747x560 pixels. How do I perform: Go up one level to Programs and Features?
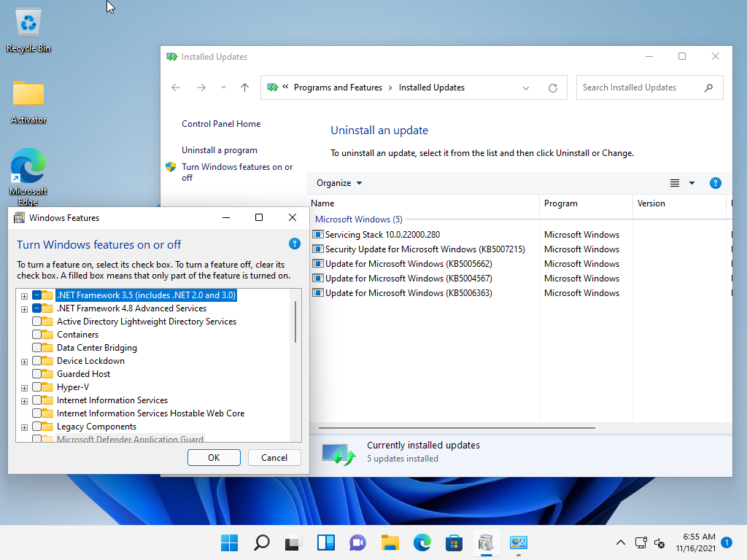click(x=244, y=87)
